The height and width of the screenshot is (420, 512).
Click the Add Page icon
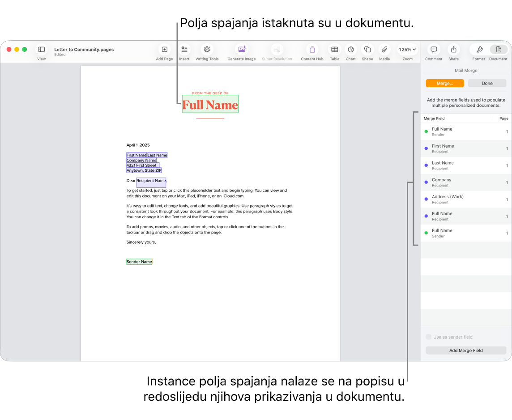(164, 50)
